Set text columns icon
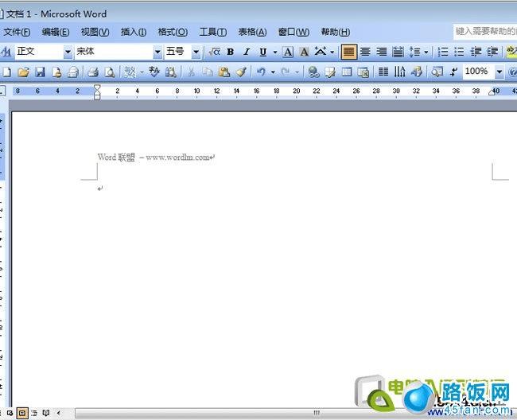Viewport: 517px width, 420px height. (x=383, y=72)
